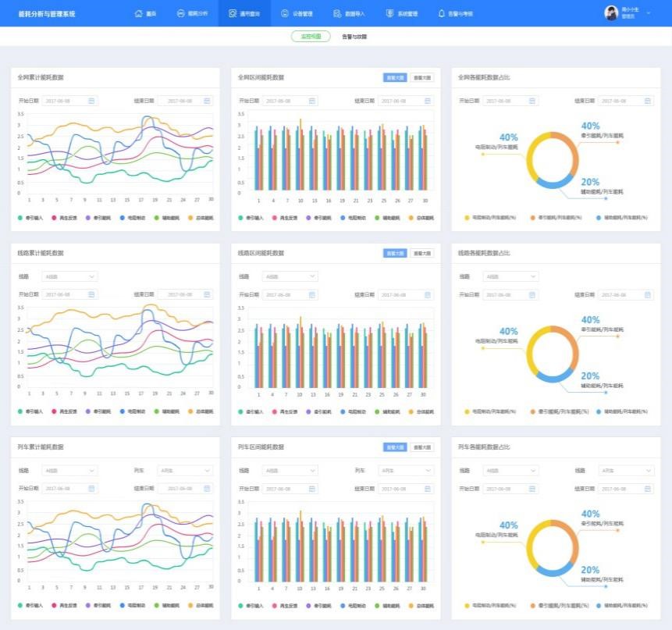Click the user avatar in top right
Viewport: 672px width, 630px height.
click(x=611, y=13)
